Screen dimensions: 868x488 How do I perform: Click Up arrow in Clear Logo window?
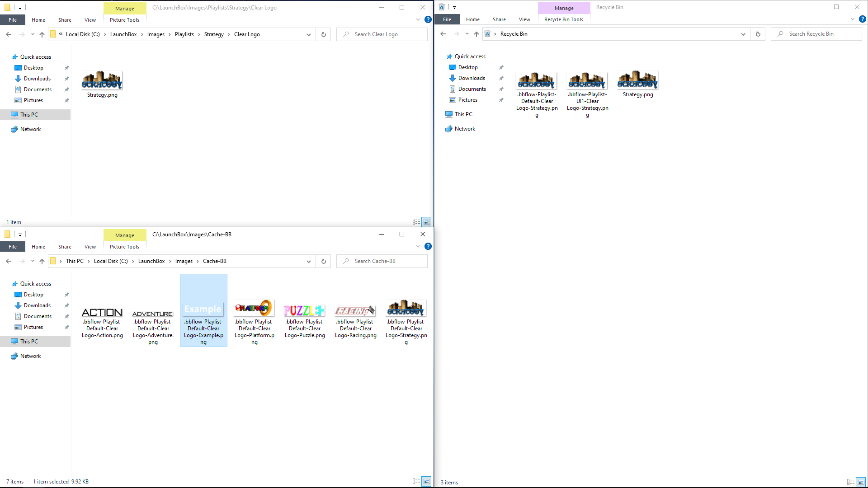[x=42, y=34]
